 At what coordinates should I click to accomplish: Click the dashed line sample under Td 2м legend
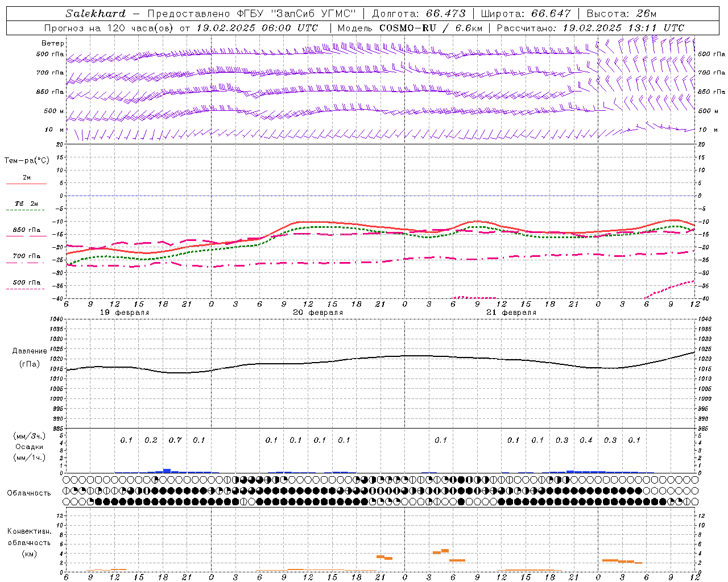point(26,210)
